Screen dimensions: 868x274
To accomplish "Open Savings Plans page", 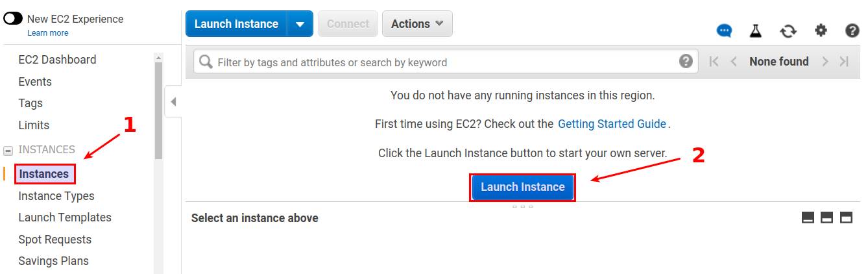I will tap(54, 261).
